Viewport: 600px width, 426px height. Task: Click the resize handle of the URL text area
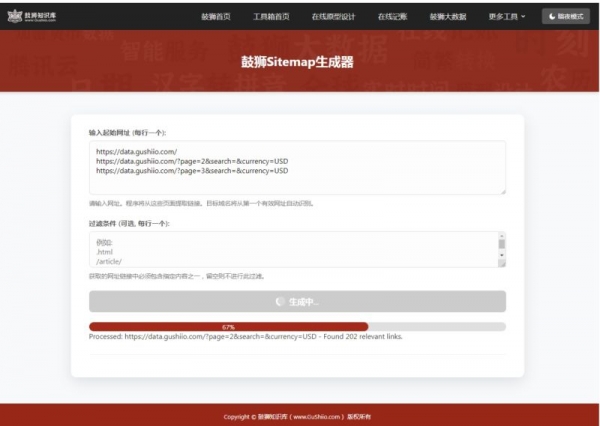[x=503, y=191]
